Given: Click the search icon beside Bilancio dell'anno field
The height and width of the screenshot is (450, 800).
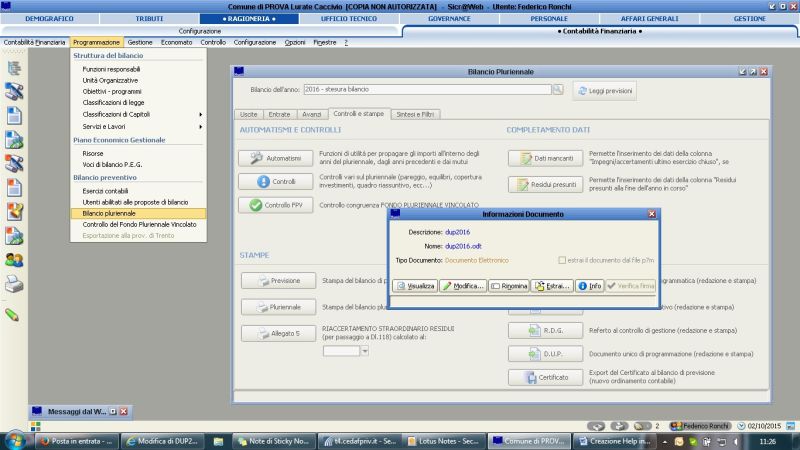Looking at the screenshot, I should (557, 90).
